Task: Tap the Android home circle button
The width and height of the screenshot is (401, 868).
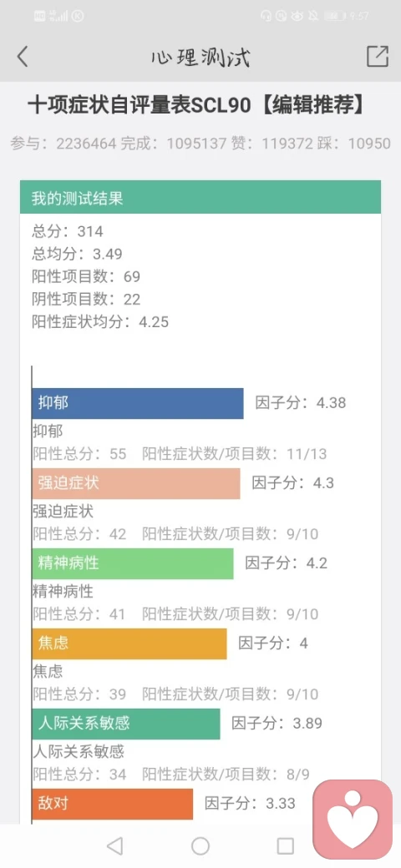Action: point(200,845)
